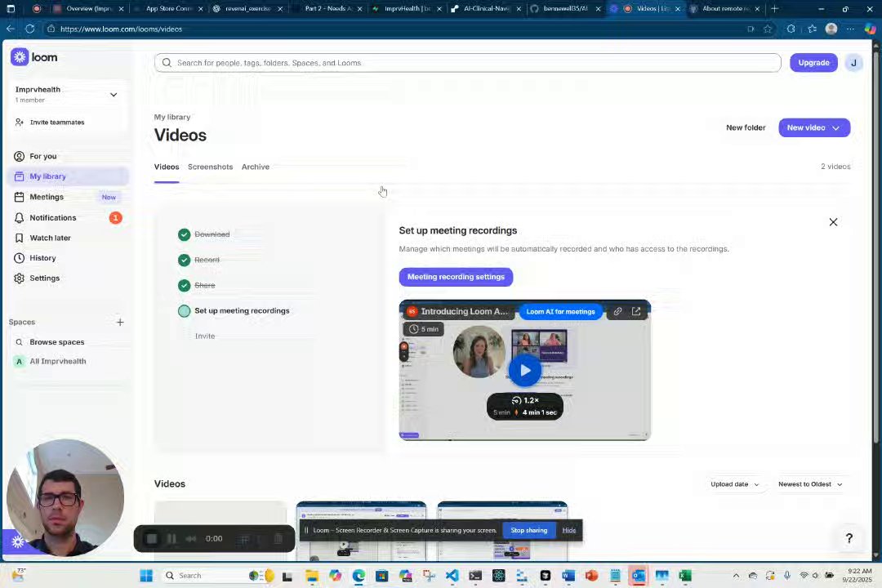Open the J profile avatar menu
This screenshot has width=882, height=588.
coord(853,62)
